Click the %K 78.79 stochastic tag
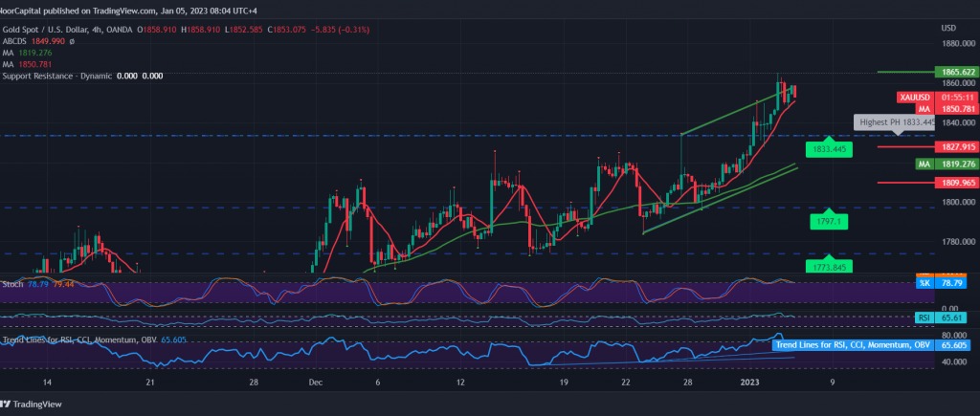The width and height of the screenshot is (980, 416). 934,284
